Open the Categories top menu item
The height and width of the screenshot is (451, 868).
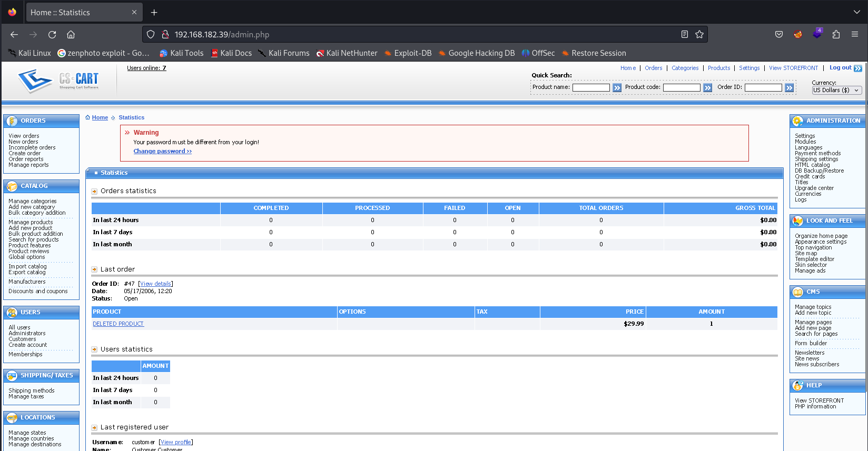pyautogui.click(x=685, y=68)
